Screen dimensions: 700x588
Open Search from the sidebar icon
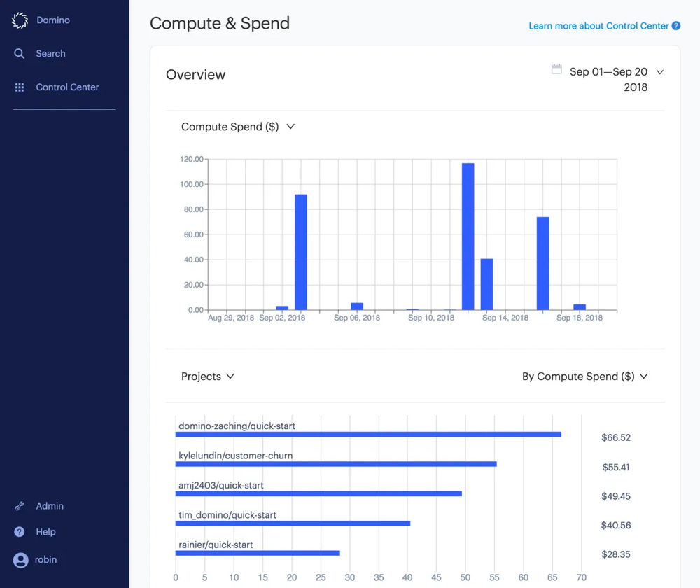tap(20, 53)
